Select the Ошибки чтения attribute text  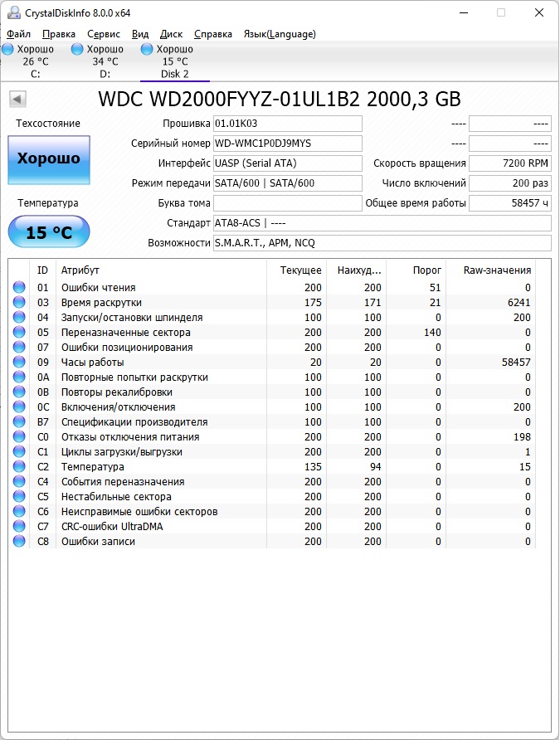pos(98,287)
